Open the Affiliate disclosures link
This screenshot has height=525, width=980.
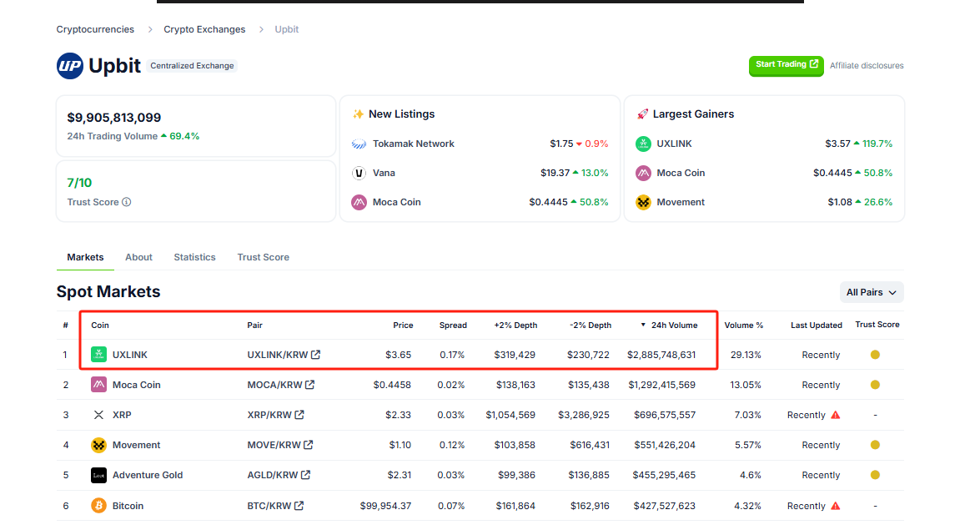(867, 66)
